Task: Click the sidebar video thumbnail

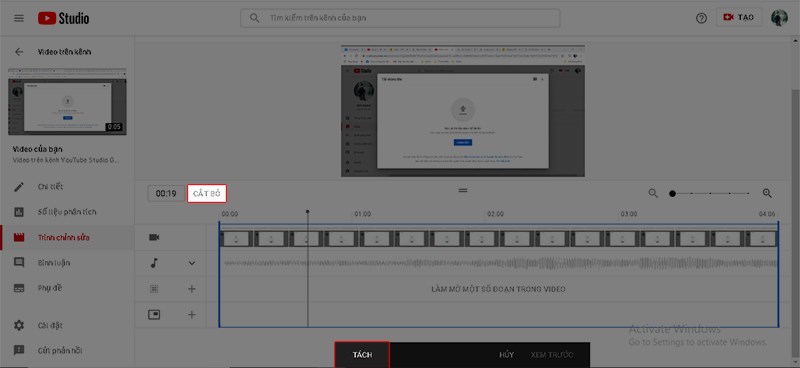Action: 67,101
